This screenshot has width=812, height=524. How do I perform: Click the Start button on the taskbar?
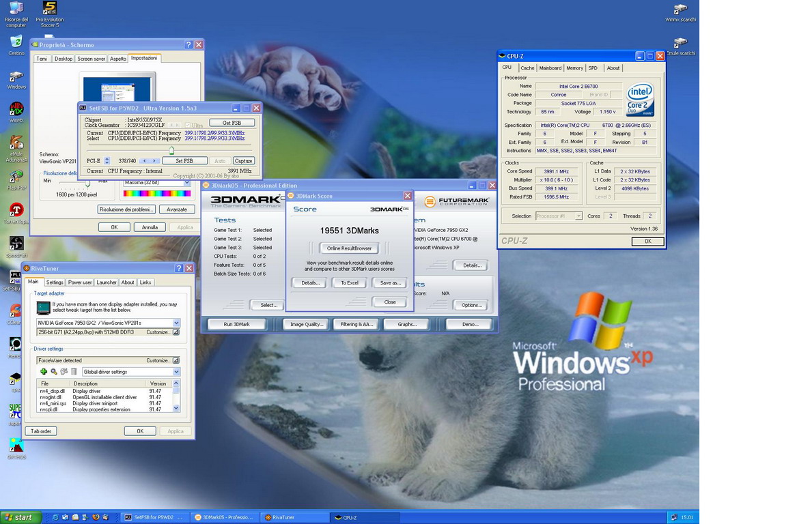click(x=20, y=517)
